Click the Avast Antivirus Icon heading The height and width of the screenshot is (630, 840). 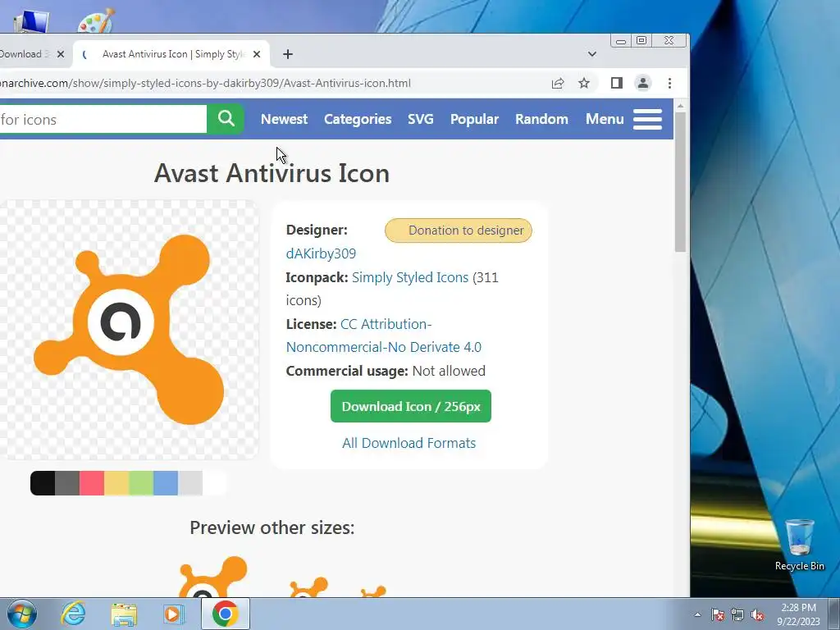coord(272,173)
